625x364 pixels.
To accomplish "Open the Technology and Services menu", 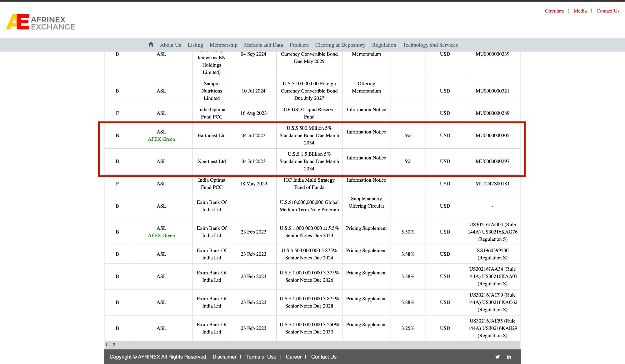I will coord(430,45).
